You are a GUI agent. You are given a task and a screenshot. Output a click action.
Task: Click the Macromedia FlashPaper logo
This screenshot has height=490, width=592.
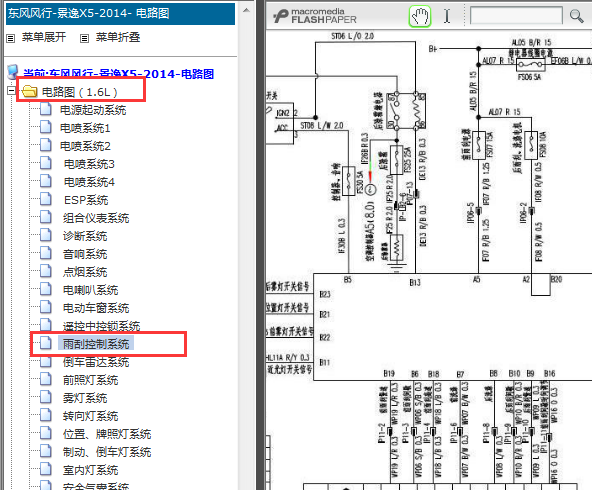pos(315,16)
